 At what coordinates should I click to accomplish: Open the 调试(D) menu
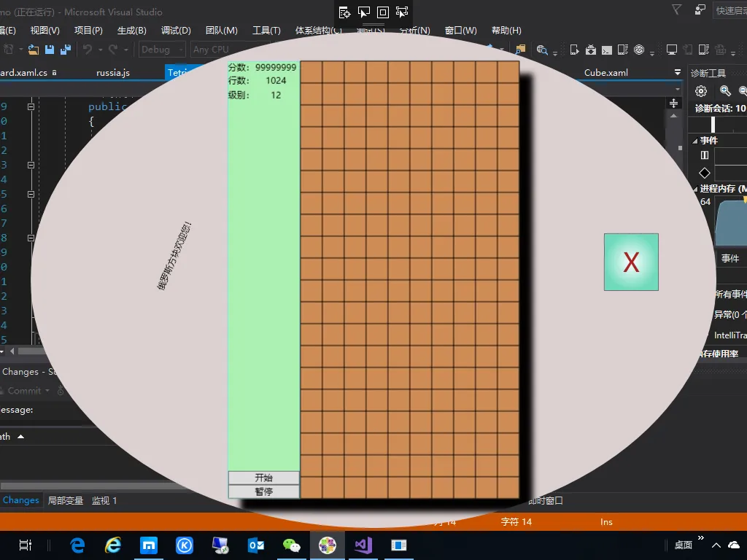176,31
